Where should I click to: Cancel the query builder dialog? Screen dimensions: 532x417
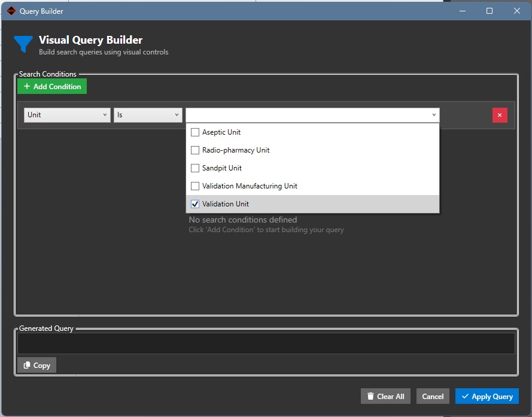433,396
